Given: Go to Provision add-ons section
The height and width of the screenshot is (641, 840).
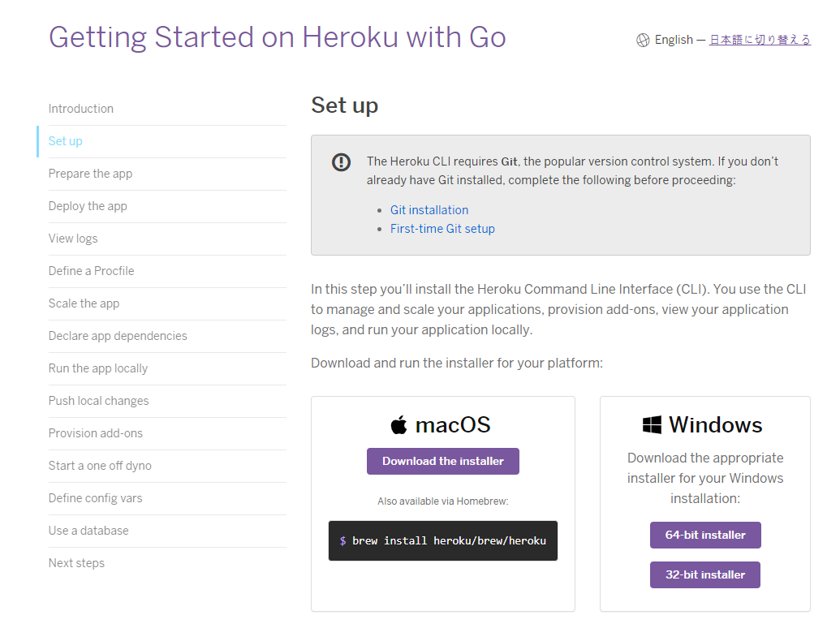Looking at the screenshot, I should click(96, 433).
